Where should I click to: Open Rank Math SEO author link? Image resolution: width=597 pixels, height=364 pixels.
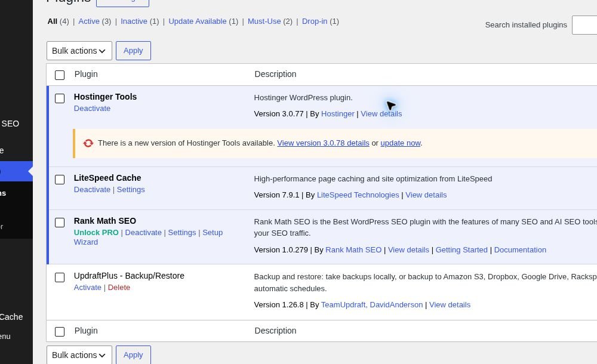click(353, 250)
